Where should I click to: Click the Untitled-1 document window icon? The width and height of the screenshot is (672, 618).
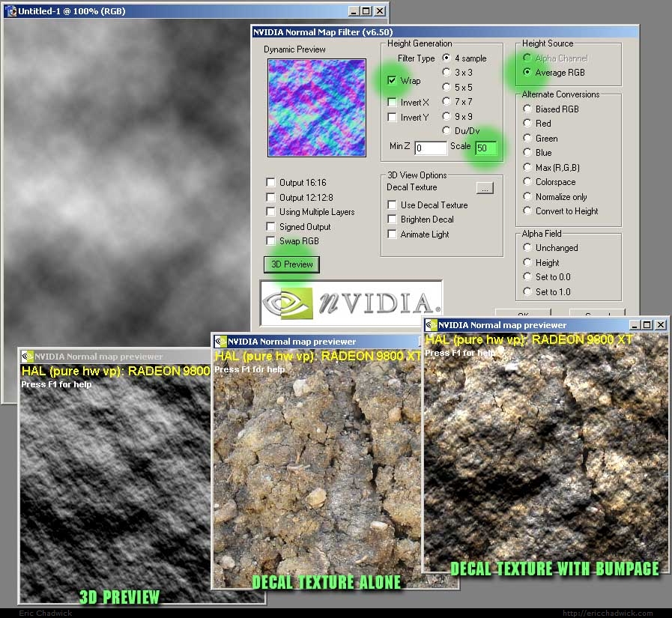coord(10,11)
